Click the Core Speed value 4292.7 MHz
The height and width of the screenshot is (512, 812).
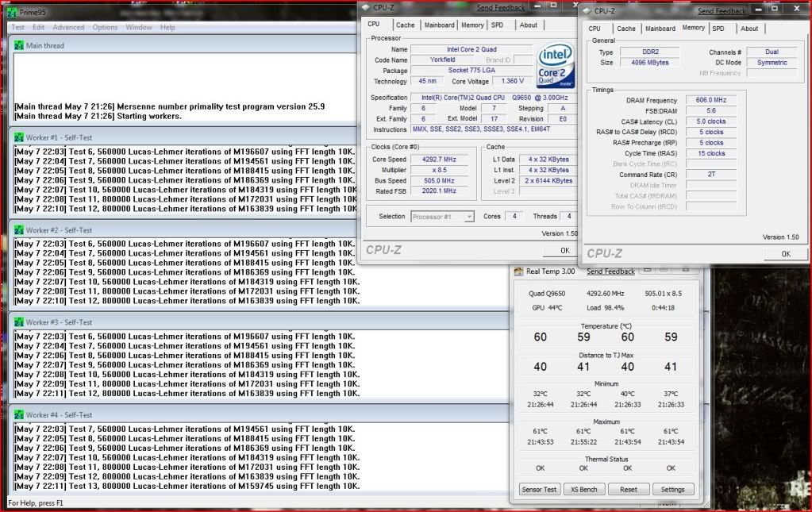coord(439,160)
